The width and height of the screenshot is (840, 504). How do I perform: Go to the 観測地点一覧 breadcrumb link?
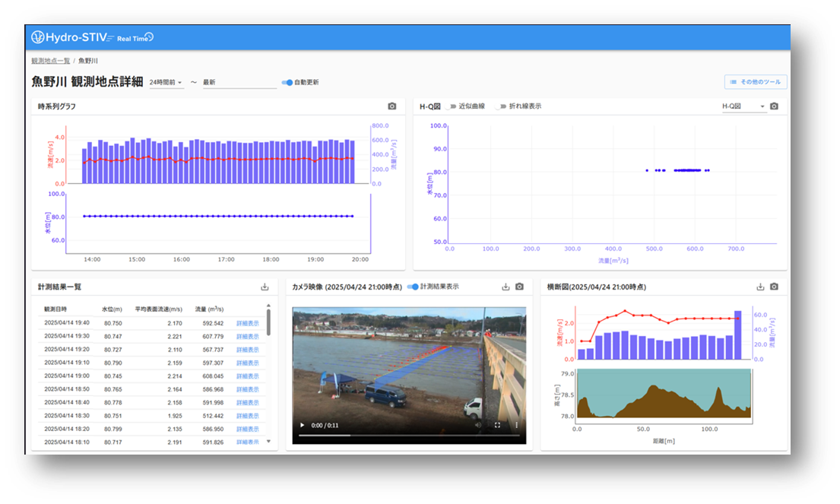click(50, 61)
